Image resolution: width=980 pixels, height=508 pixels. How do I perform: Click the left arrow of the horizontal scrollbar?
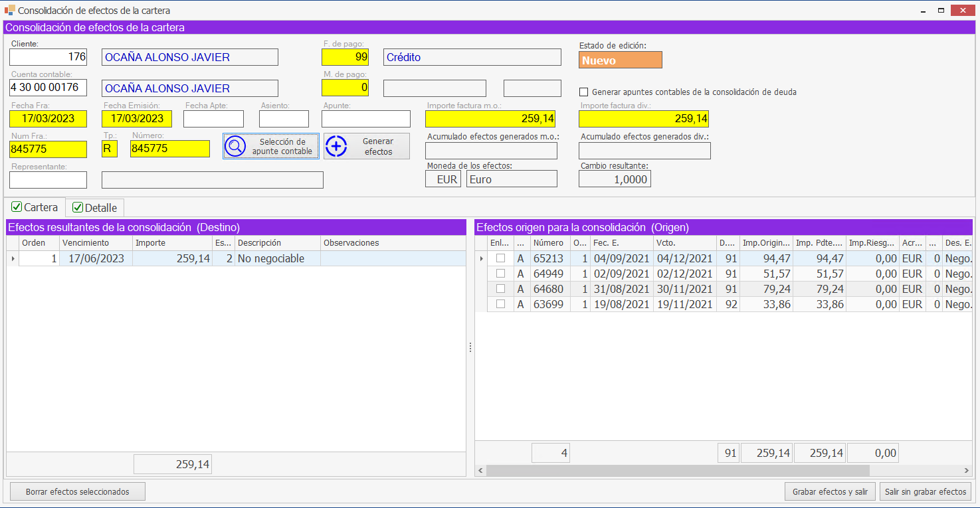click(480, 470)
